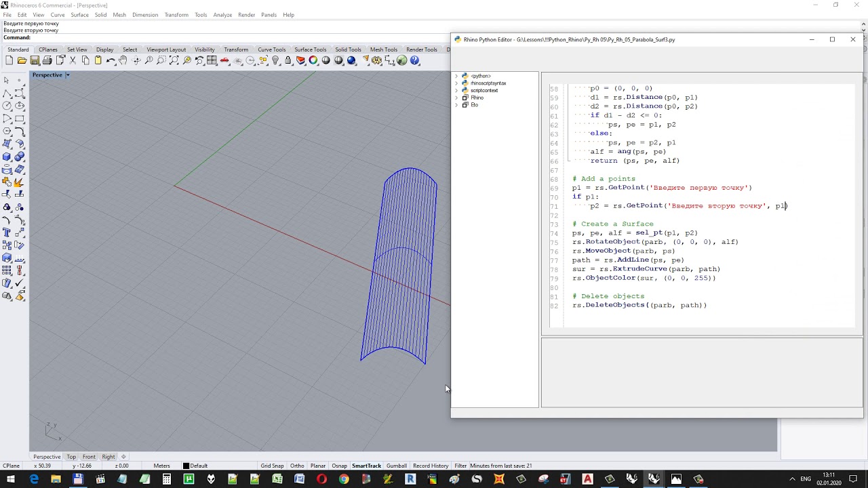Click the Record History status button

431,466
